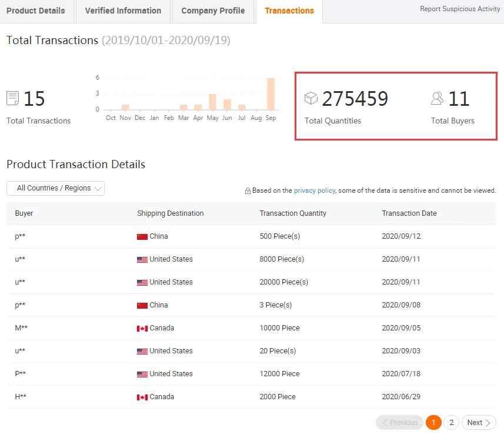Image resolution: width=504 pixels, height=438 pixels.
Task: Click Shipping Destination column header
Action: coord(171,213)
